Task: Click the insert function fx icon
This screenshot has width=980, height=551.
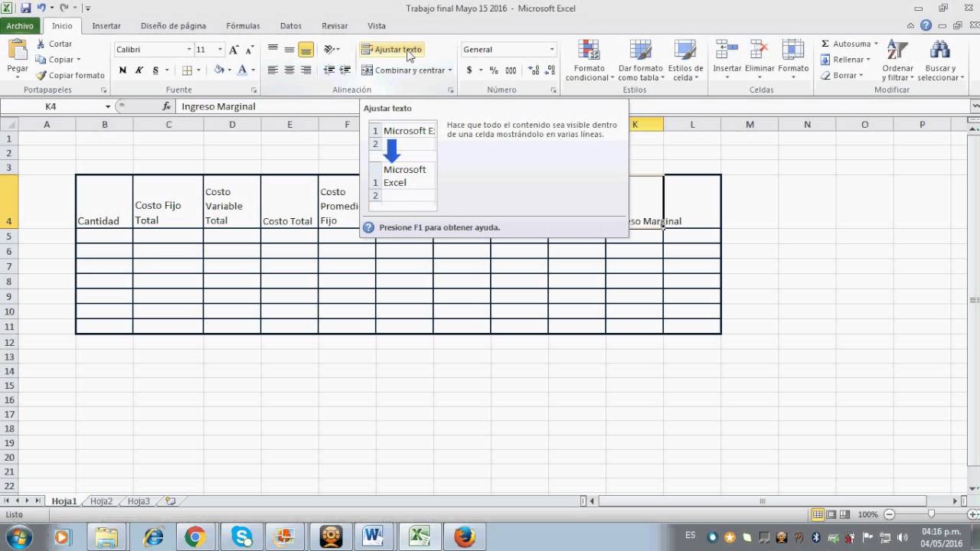Action: 167,106
